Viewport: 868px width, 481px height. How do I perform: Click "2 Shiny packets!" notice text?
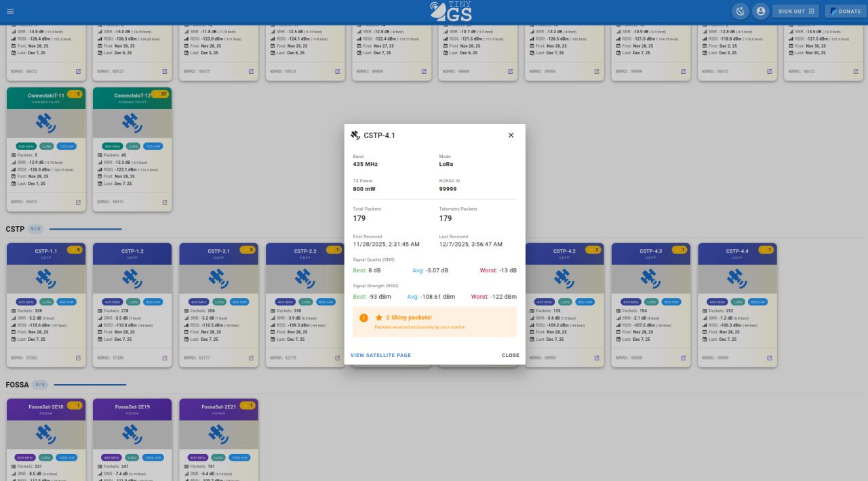pyautogui.click(x=409, y=317)
